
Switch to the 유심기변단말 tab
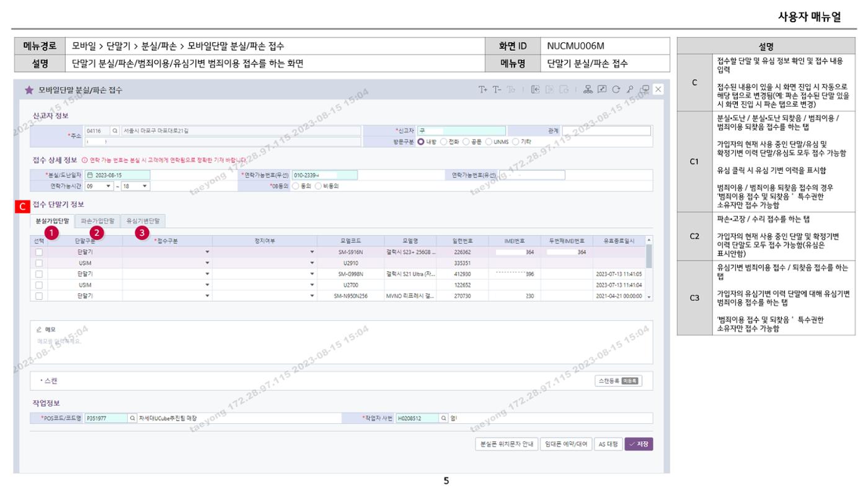point(143,220)
